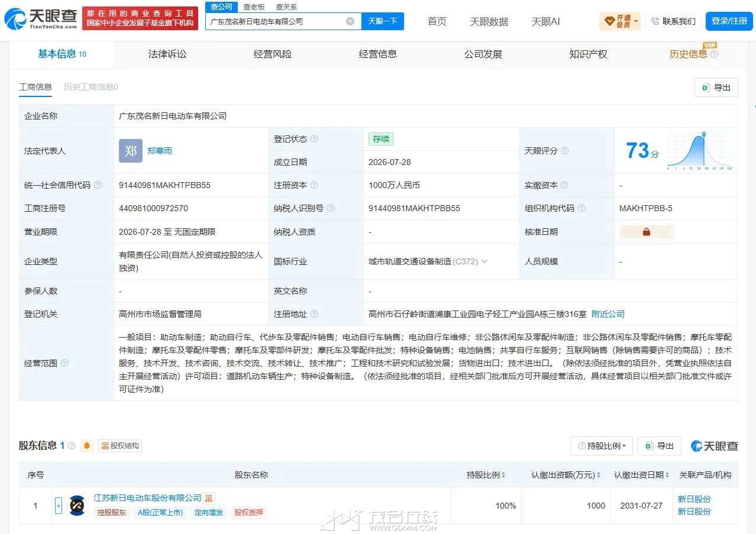The image size is (756, 534).
Task: Click the TianYanCha logo
Action: (40, 20)
